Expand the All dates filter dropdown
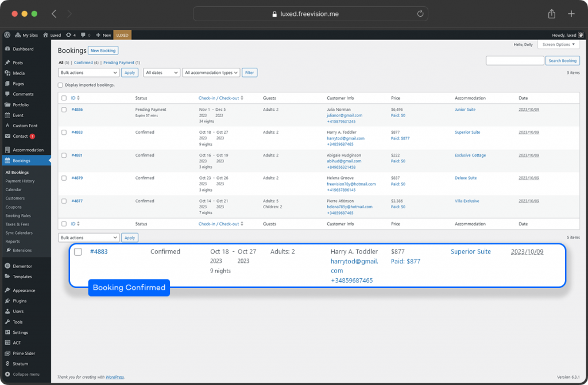Screen dimensions: 588x385 click(x=161, y=73)
